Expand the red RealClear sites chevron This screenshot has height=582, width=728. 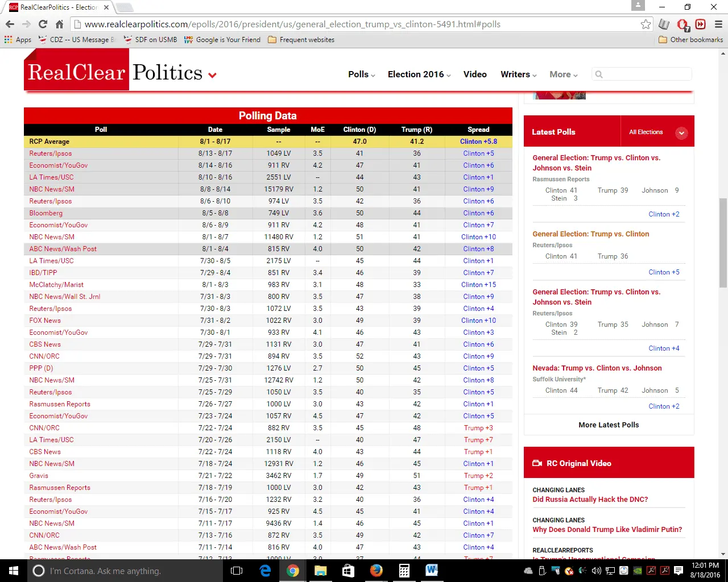pos(212,75)
